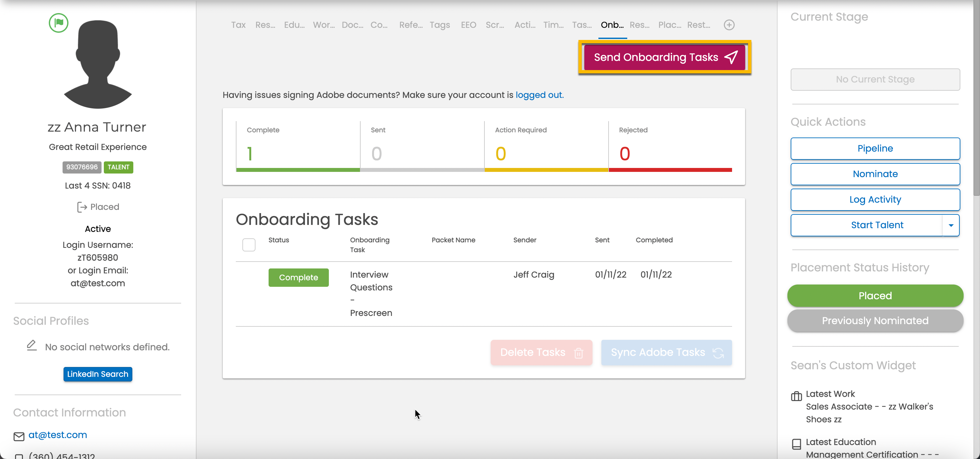This screenshot has height=459, width=980.
Task: Click the 93076696 ID badge
Action: click(82, 167)
